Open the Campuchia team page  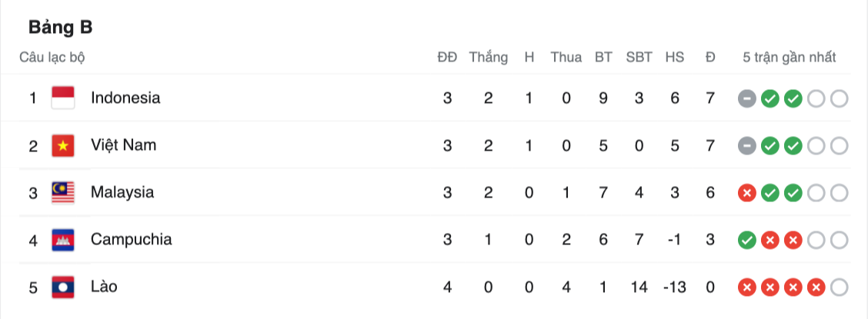pyautogui.click(x=132, y=240)
